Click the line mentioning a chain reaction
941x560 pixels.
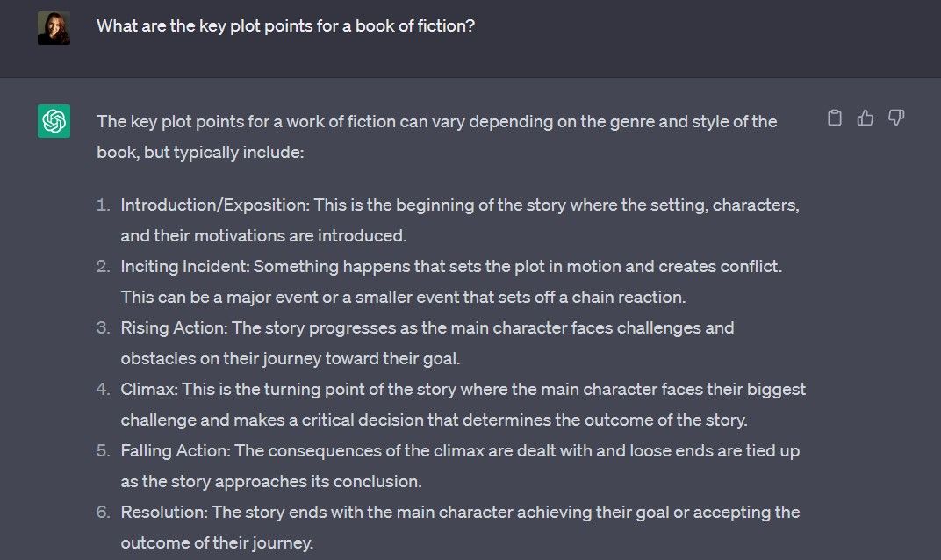pyautogui.click(x=403, y=297)
